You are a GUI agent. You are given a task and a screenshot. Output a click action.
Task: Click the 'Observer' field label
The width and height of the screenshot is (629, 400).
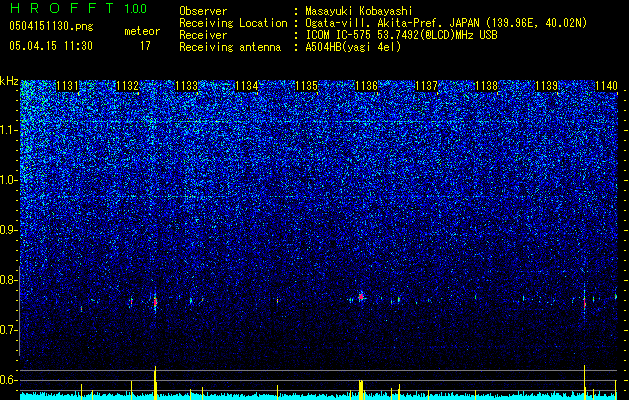click(203, 11)
